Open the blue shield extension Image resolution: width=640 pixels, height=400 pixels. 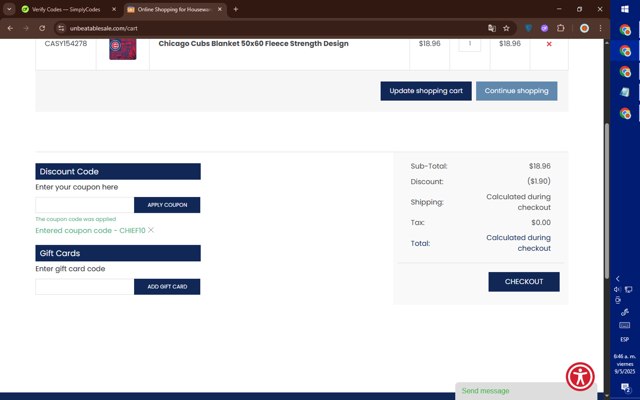(529, 28)
